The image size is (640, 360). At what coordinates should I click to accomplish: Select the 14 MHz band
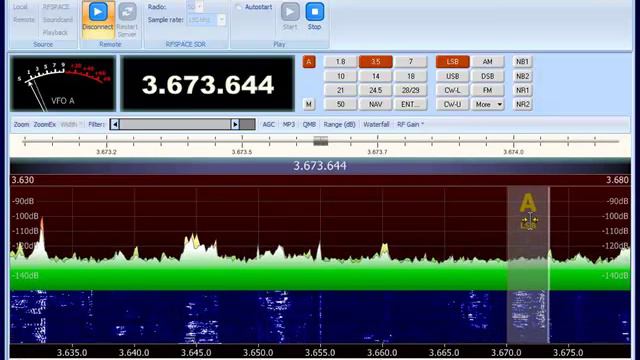[x=376, y=76]
